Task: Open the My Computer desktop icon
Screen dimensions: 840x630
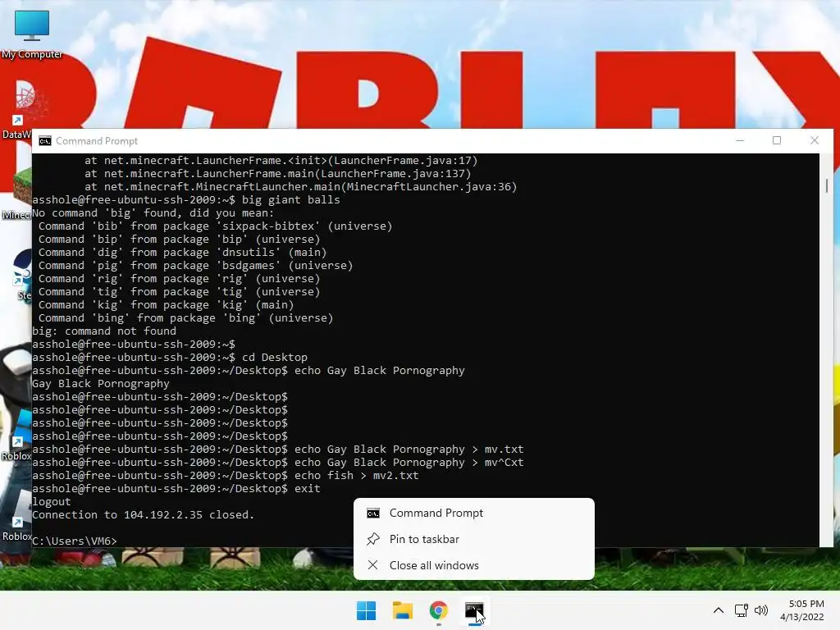Action: coord(32,34)
